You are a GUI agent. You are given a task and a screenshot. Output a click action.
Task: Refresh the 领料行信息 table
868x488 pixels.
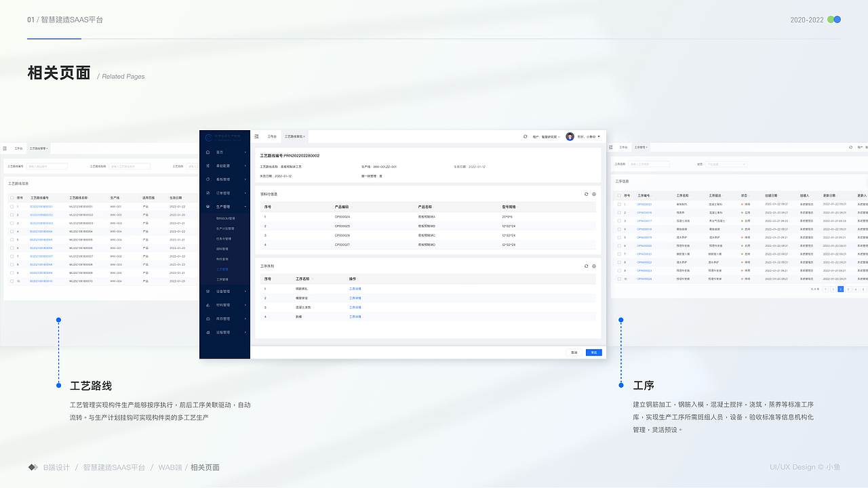coord(586,194)
